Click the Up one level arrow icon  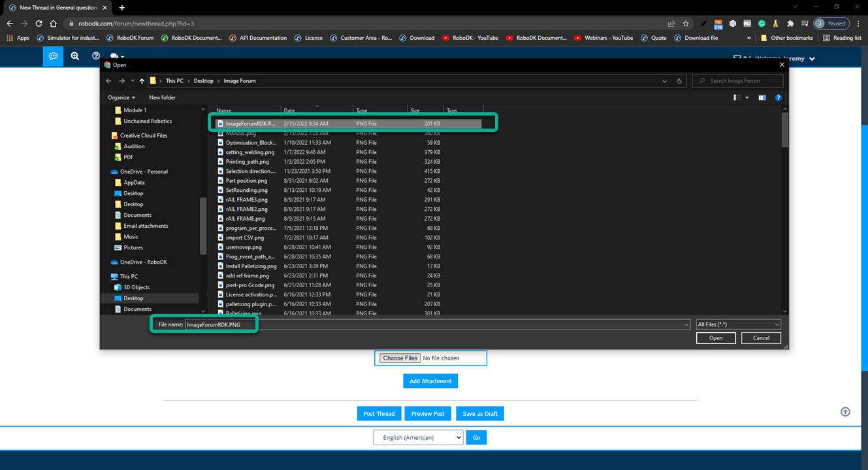(142, 81)
